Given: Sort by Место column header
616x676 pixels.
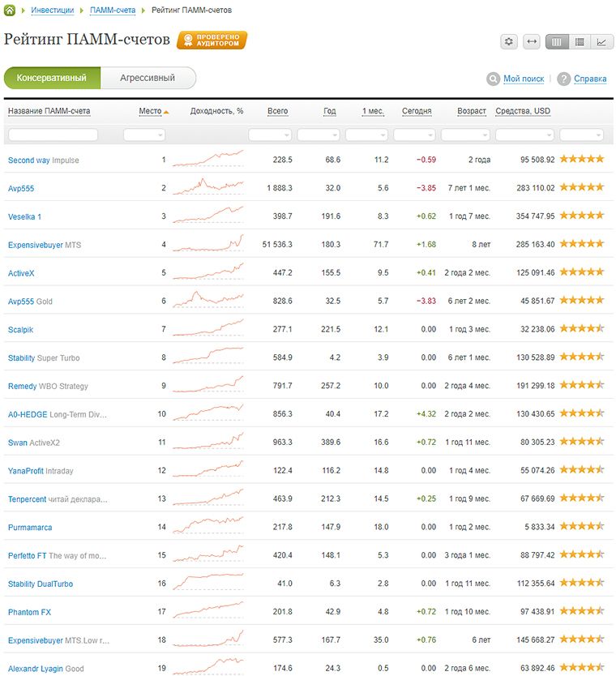Looking at the screenshot, I should 150,111.
